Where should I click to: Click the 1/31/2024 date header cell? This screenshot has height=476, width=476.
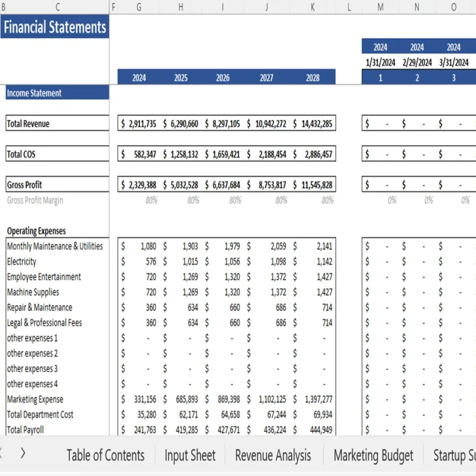coord(380,62)
